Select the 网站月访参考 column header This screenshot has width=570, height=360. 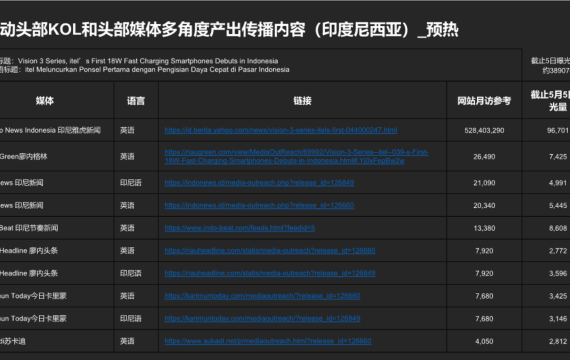pyautogui.click(x=484, y=100)
